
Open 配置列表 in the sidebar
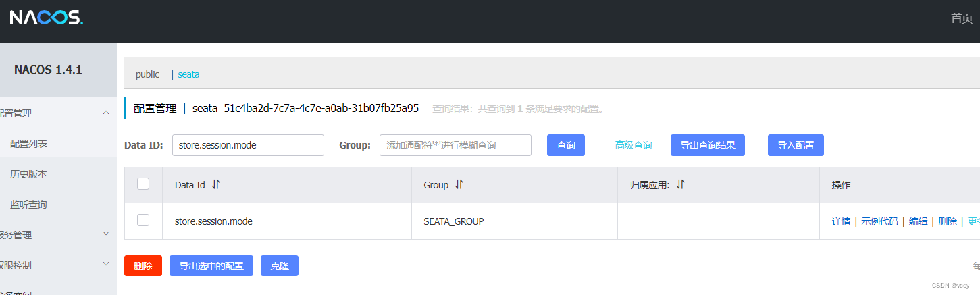tap(28, 144)
